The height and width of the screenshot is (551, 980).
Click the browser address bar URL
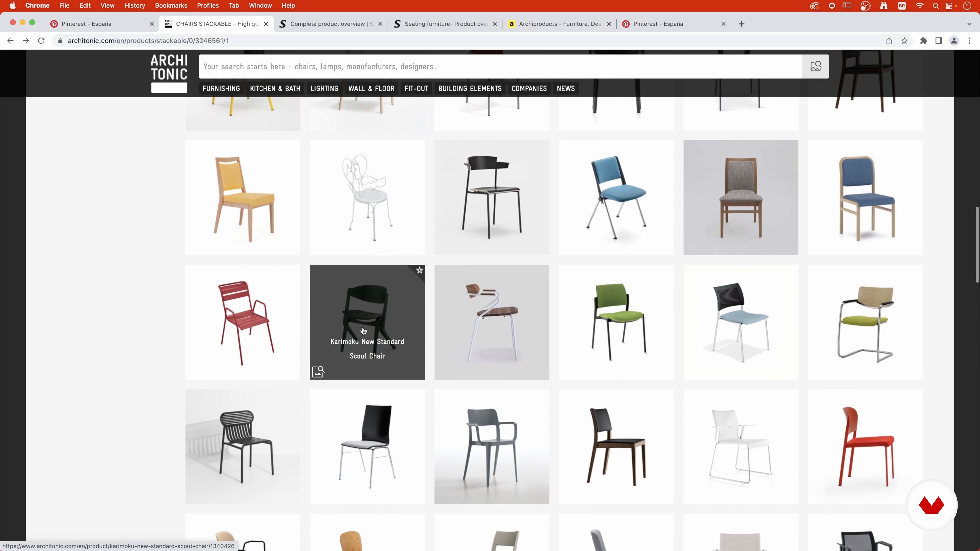click(x=148, y=41)
